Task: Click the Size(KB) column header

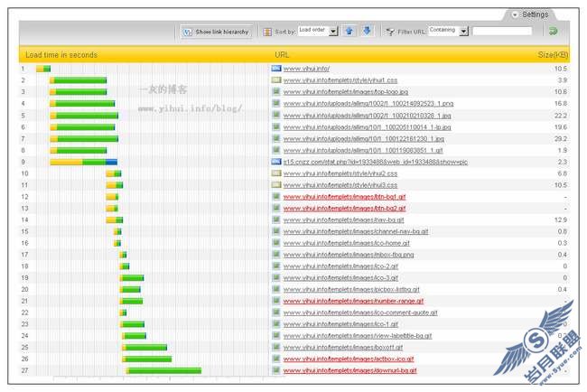Action: pos(552,55)
